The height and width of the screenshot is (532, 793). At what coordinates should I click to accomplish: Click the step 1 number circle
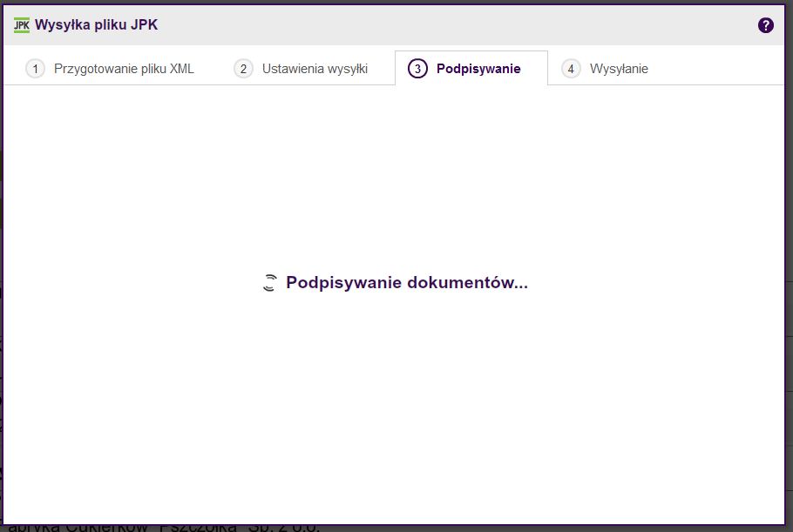(x=36, y=69)
